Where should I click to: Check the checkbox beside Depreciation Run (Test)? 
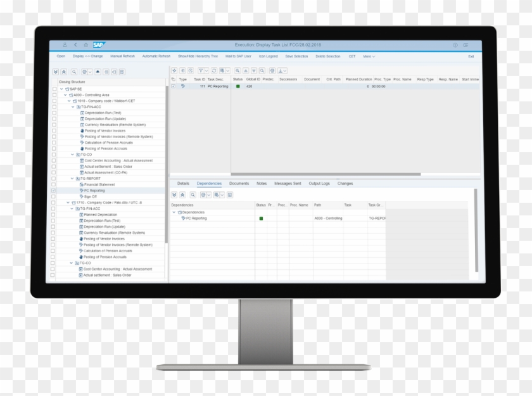(54, 113)
